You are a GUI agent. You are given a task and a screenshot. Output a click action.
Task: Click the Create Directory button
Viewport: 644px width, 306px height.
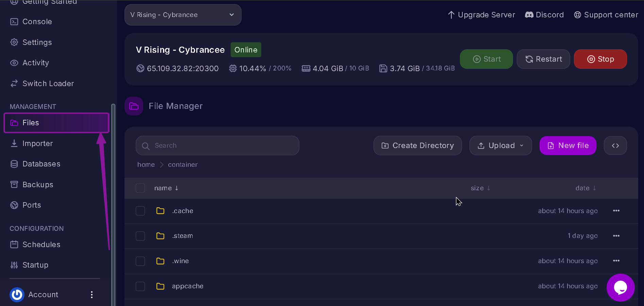pyautogui.click(x=418, y=146)
